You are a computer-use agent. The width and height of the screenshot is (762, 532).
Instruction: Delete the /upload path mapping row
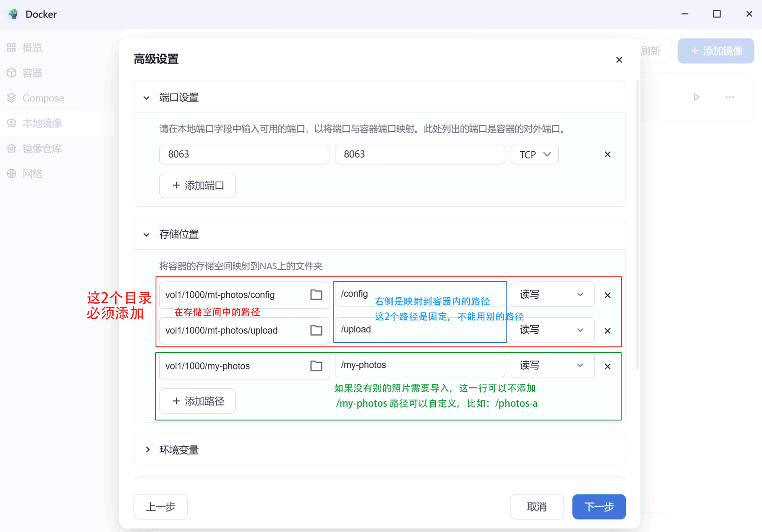pos(607,331)
